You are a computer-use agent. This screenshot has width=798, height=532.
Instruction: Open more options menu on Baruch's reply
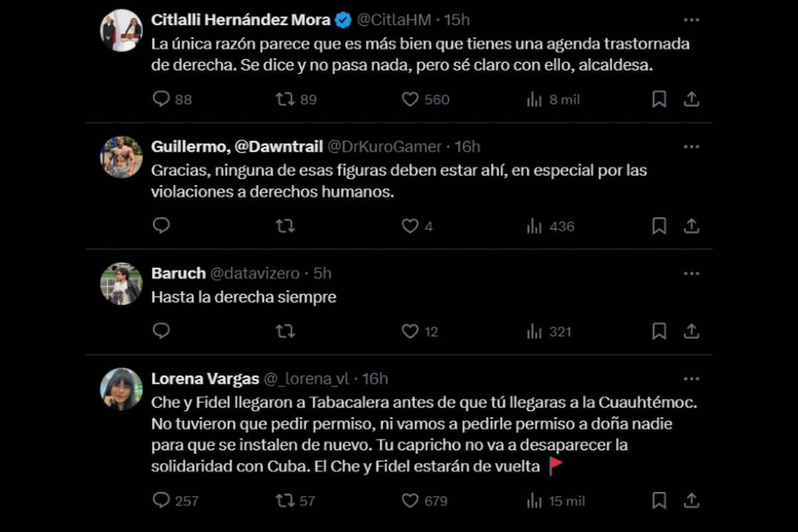click(692, 273)
